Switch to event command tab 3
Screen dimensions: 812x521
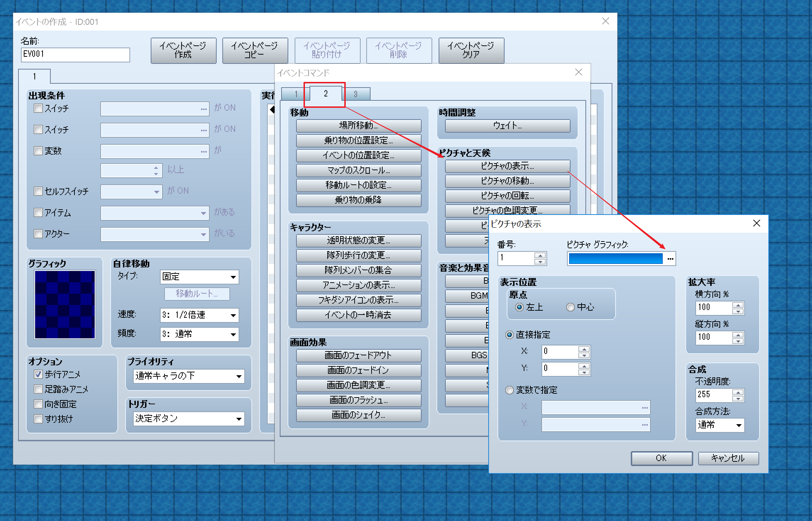pos(356,93)
